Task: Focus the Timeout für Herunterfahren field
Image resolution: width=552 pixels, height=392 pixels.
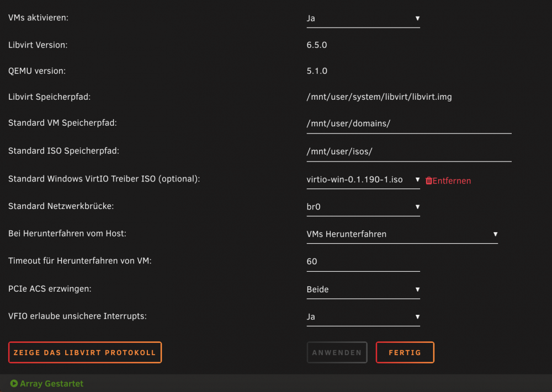Action: tap(363, 261)
